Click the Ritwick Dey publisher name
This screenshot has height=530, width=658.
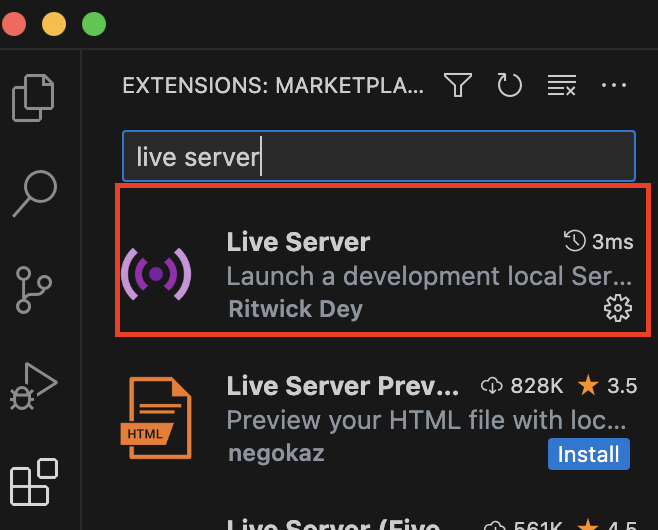pyautogui.click(x=295, y=309)
